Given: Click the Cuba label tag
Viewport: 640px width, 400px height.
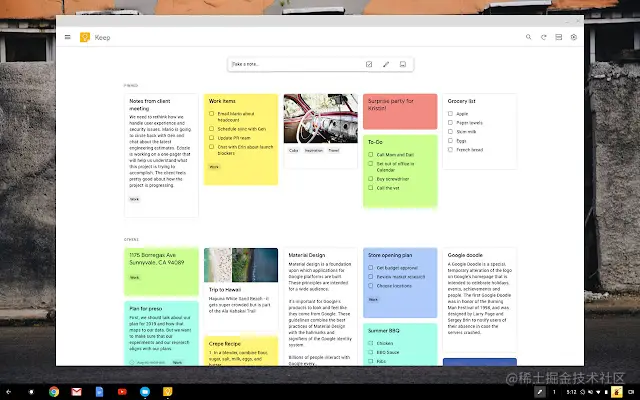Looking at the screenshot, I should coord(293,150).
